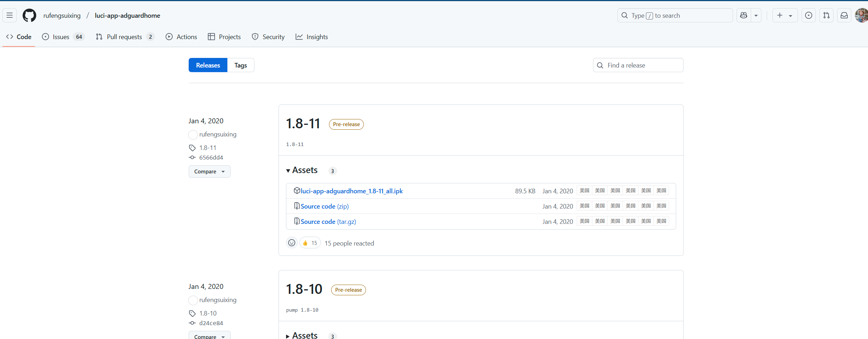Open the Copilot chat icon

[x=744, y=15]
